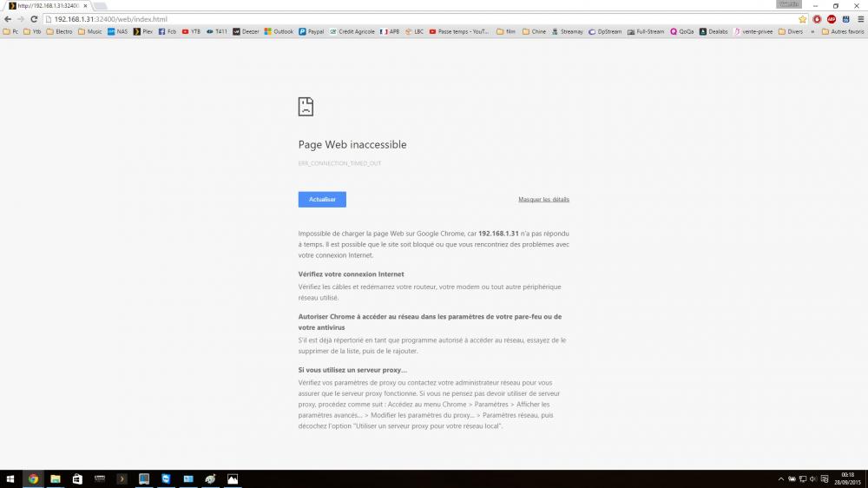Open the Passe temps - YouTube bookmark

coord(459,31)
